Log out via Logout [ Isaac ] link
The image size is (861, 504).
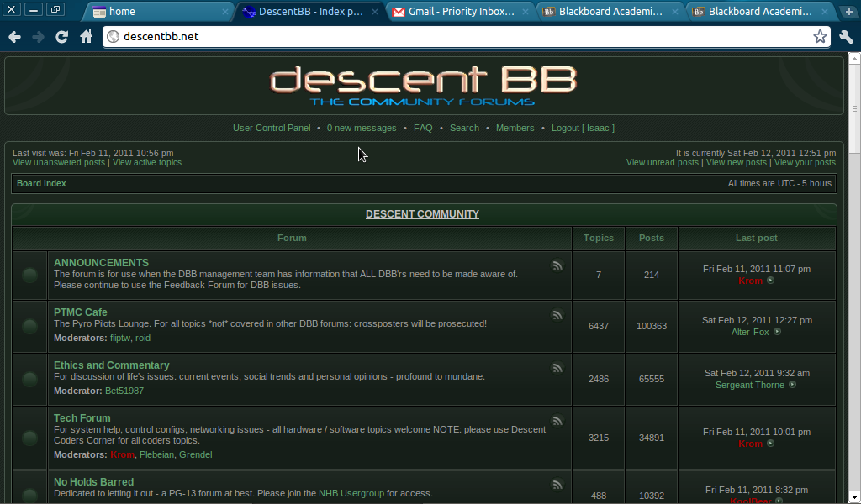click(x=583, y=128)
